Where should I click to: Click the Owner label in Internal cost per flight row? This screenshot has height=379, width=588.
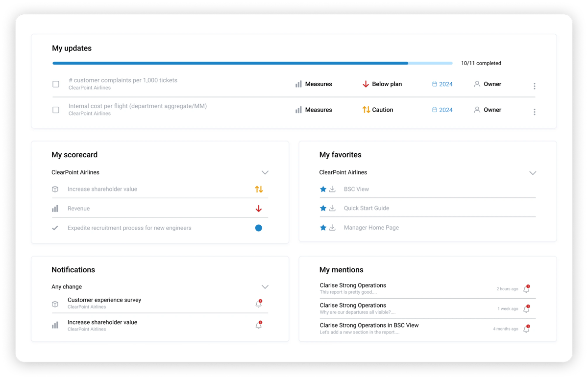[x=492, y=110]
